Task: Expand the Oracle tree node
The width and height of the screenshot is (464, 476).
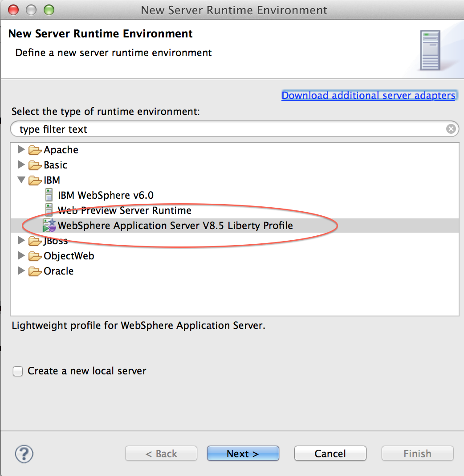Action: [21, 271]
